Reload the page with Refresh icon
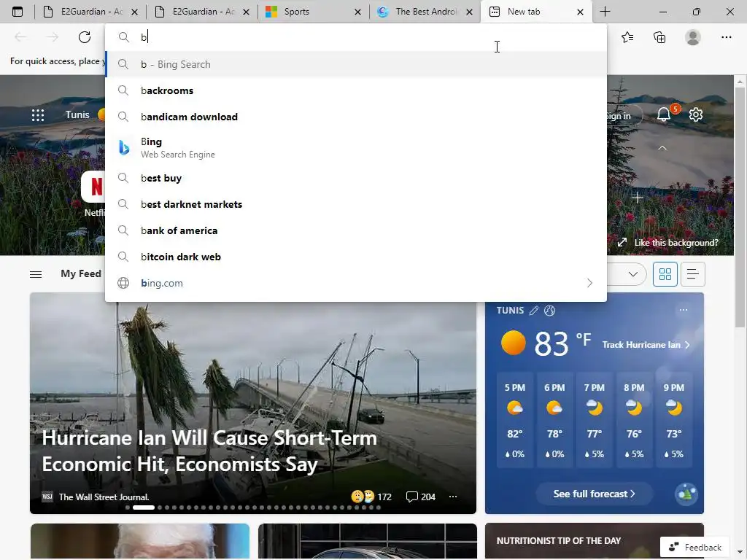This screenshot has height=560, width=747. 85,37
